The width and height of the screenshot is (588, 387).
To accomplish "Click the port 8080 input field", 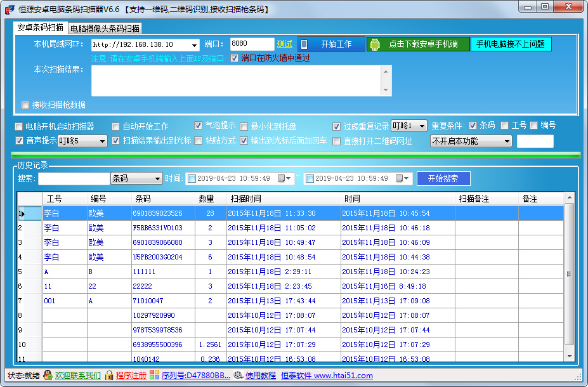I will (252, 44).
